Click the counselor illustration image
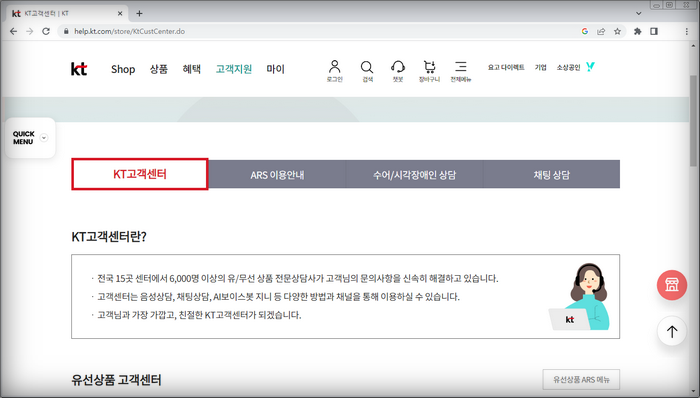 579,297
